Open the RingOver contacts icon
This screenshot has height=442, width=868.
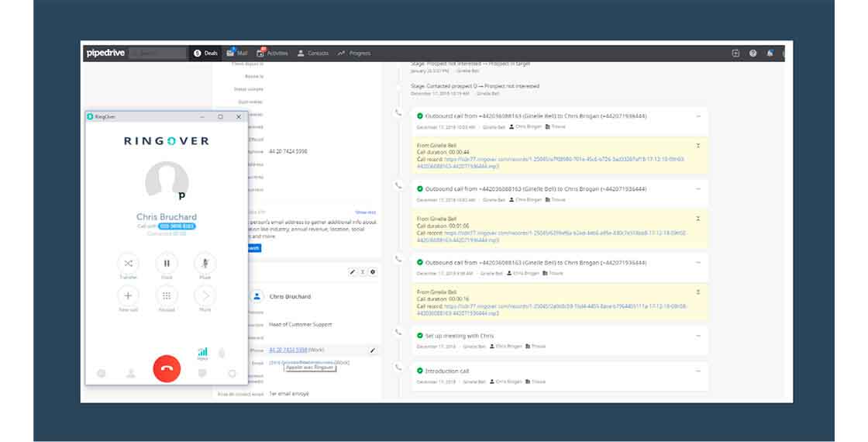point(131,373)
